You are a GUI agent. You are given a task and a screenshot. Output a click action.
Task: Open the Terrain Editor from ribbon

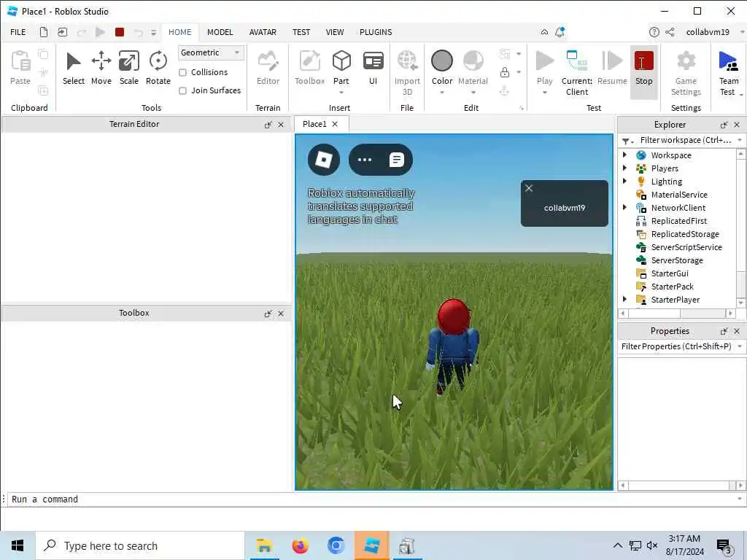click(268, 68)
